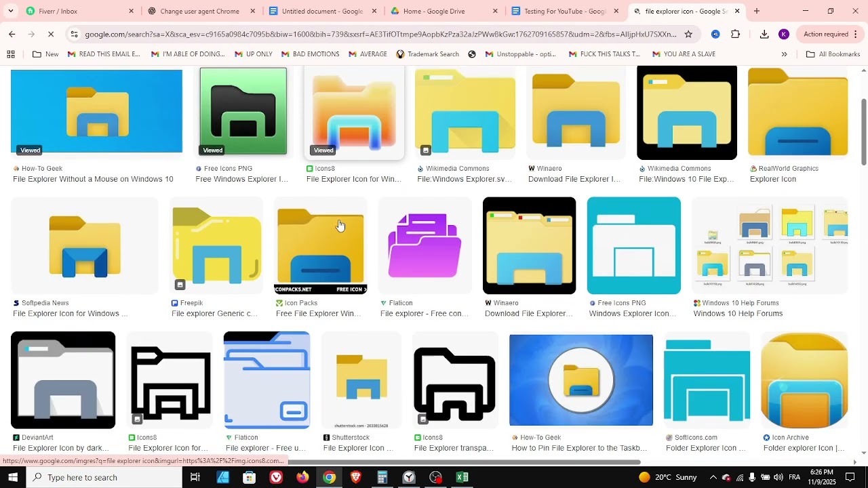Open Task View on taskbar
This screenshot has height=488, width=868.
195,477
